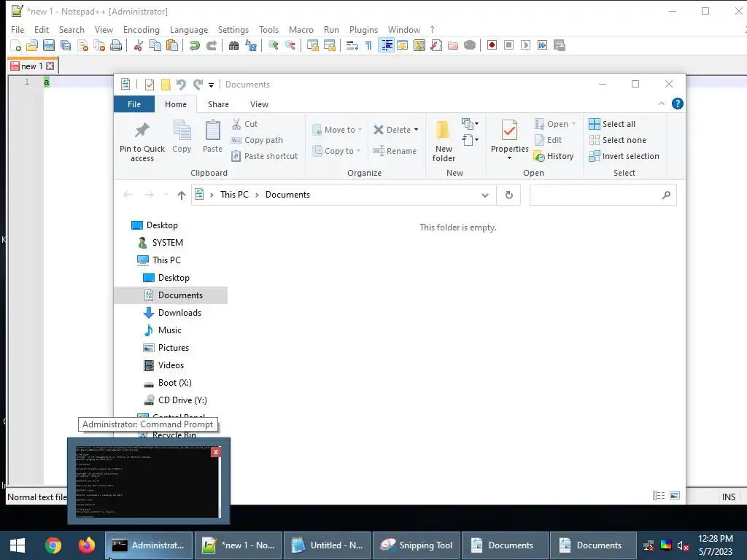
Task: Click the green Undo arrow in Notepad++
Action: pos(194,45)
